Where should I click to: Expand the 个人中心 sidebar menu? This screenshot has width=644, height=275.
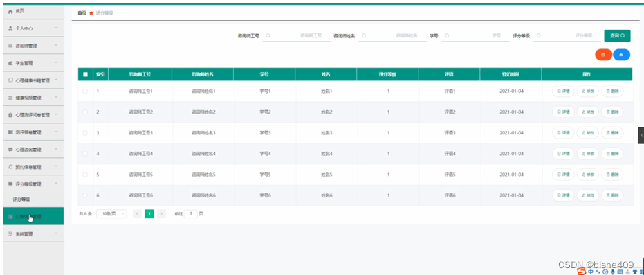33,28
